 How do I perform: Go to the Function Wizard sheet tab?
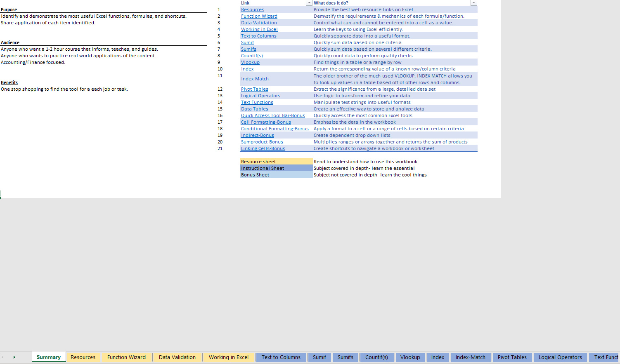pyautogui.click(x=126, y=357)
